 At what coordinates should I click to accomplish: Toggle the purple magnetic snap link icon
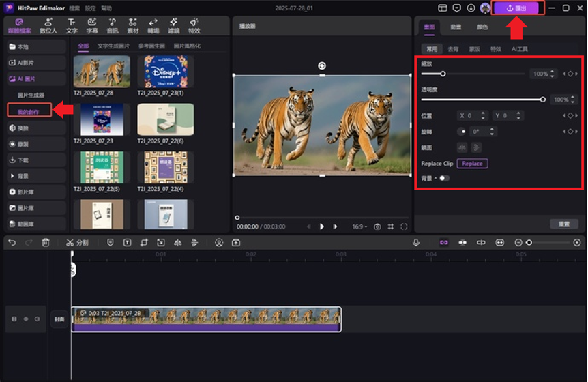pyautogui.click(x=443, y=242)
